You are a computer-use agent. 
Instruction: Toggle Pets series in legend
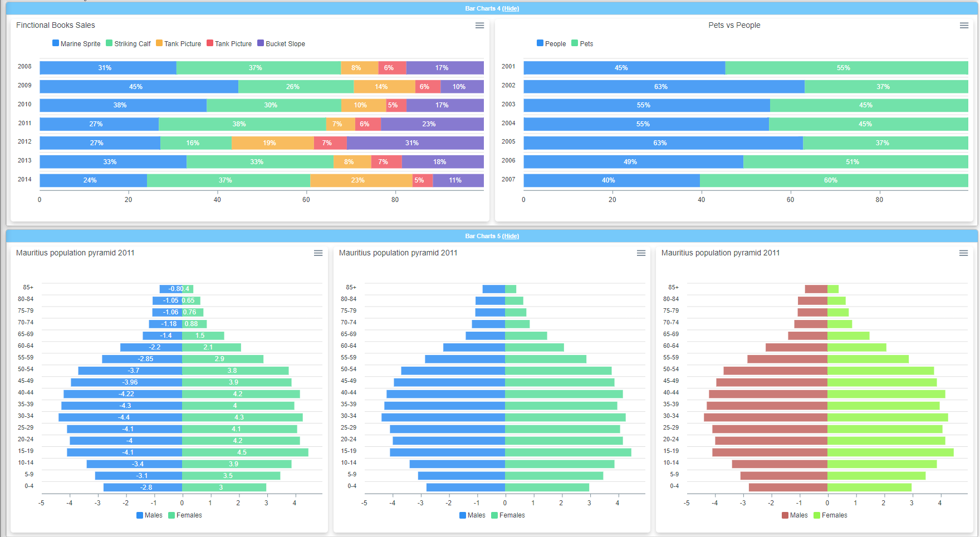pos(582,43)
